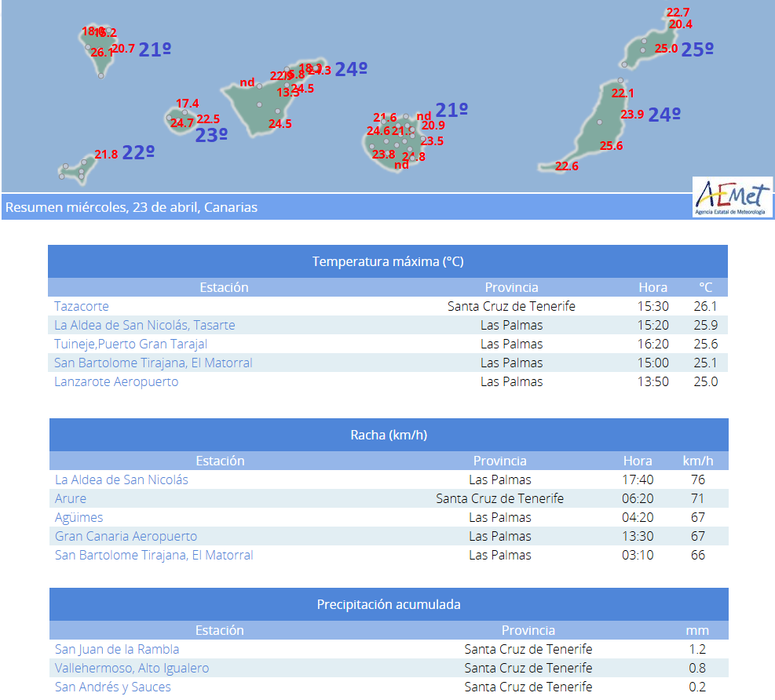Click the 22.6 reading at Fuerteventura's southern tip

[x=567, y=166]
